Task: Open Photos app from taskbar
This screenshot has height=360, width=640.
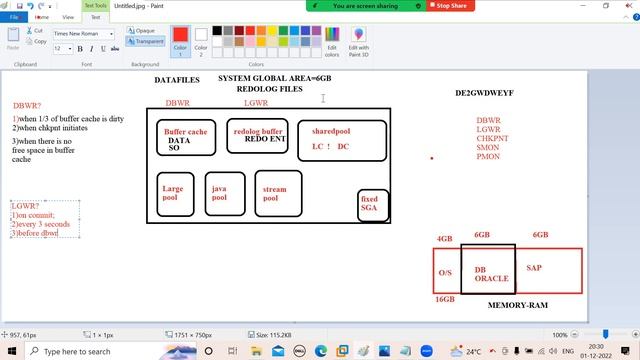Action: coord(384,351)
